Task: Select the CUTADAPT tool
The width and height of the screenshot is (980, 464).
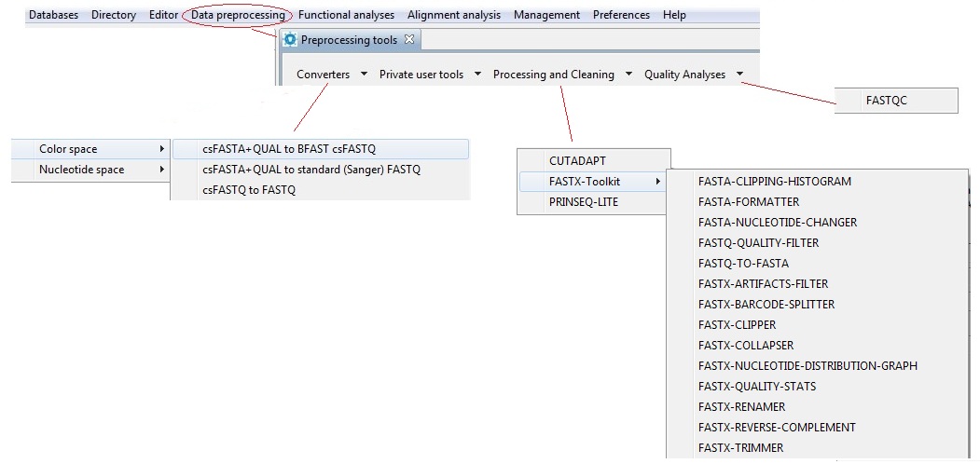Action: pos(577,160)
